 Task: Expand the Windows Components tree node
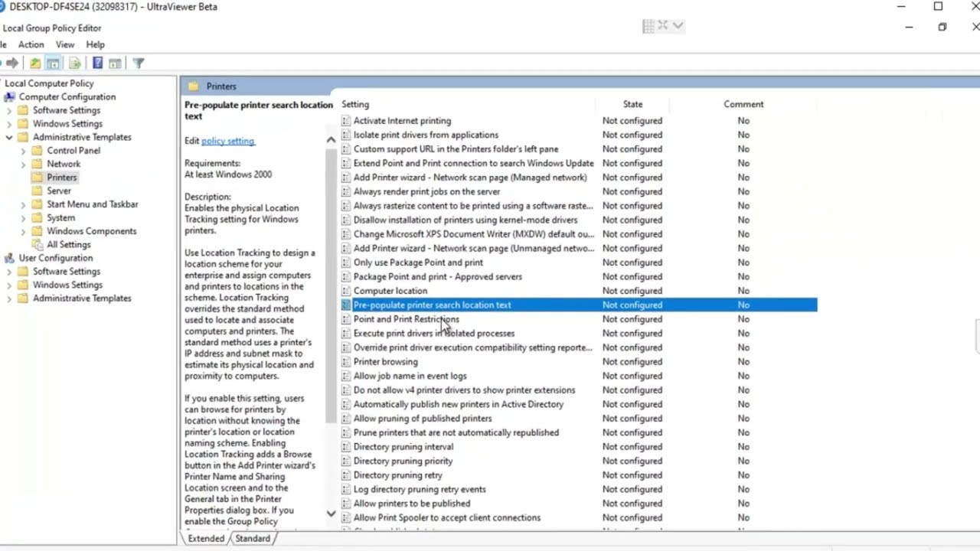(23, 231)
